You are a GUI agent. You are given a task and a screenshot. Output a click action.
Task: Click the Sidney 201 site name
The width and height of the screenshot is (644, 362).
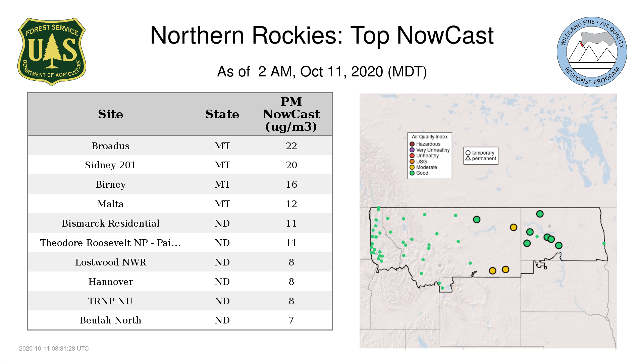point(110,165)
